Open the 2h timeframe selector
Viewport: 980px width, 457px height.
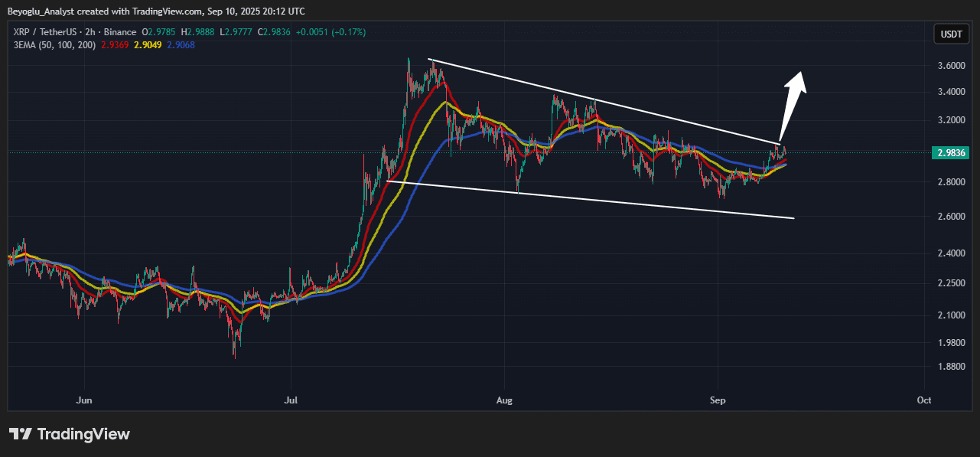pyautogui.click(x=88, y=32)
